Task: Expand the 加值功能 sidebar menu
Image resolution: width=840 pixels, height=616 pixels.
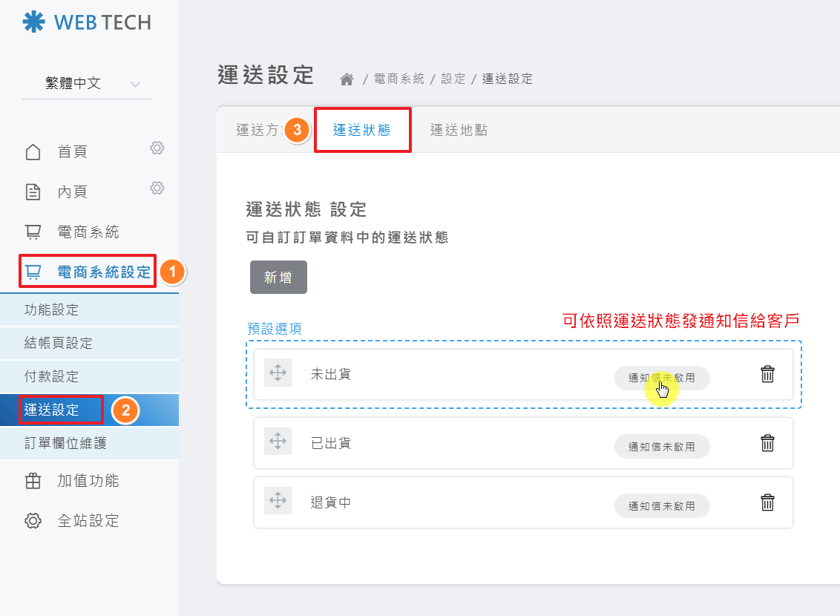Action: (x=88, y=481)
